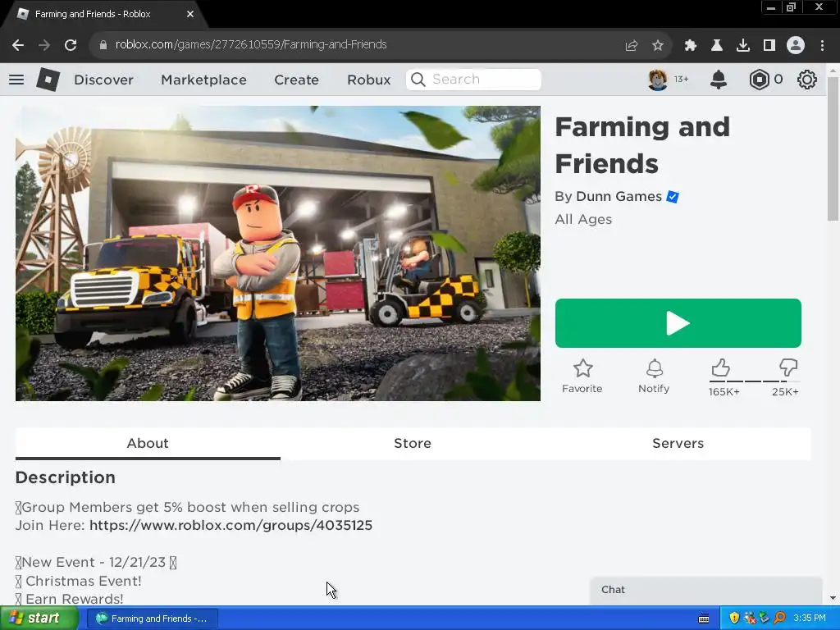Click the All Ages rating text

tap(583, 220)
